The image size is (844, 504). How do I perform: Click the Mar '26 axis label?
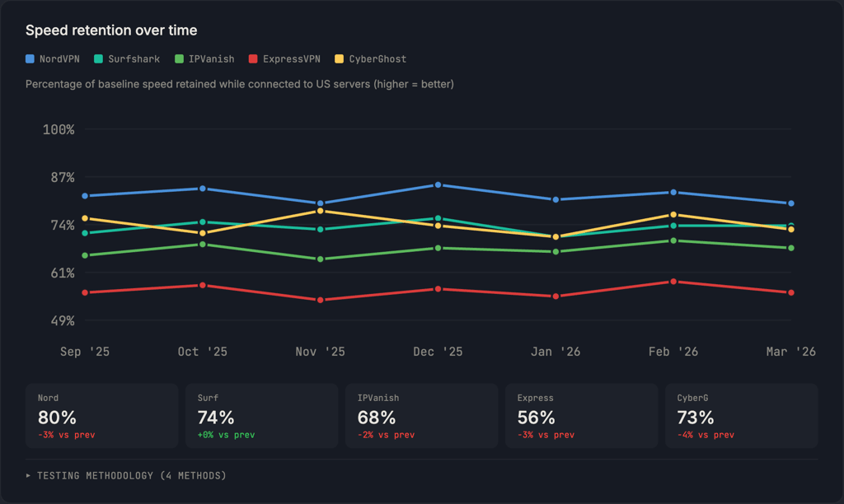point(790,352)
